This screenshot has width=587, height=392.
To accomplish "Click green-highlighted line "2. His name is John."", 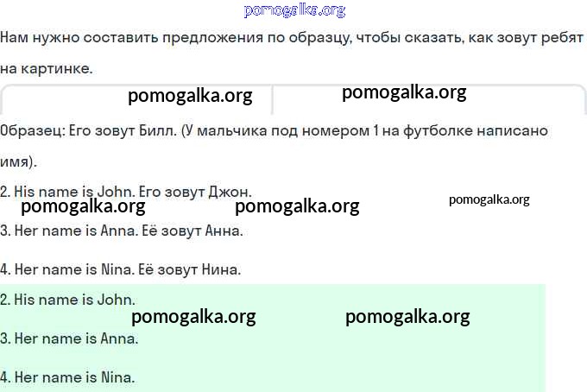I will [x=68, y=300].
